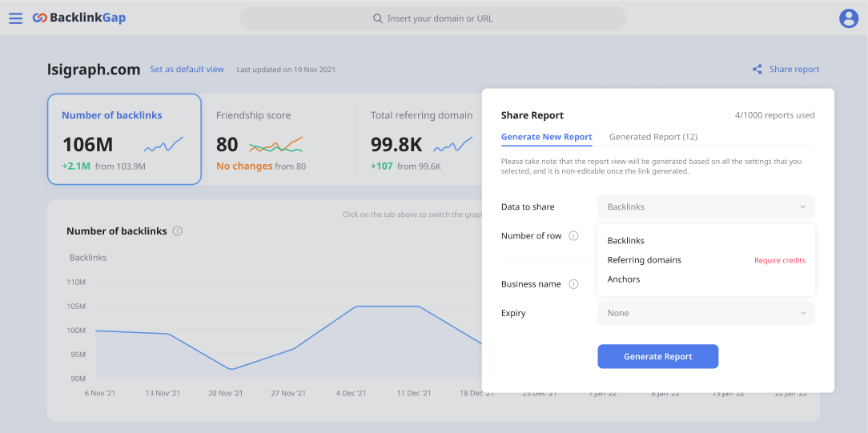Click the referring domain sparkline chart
Viewport: 868px width, 433px height.
453,144
